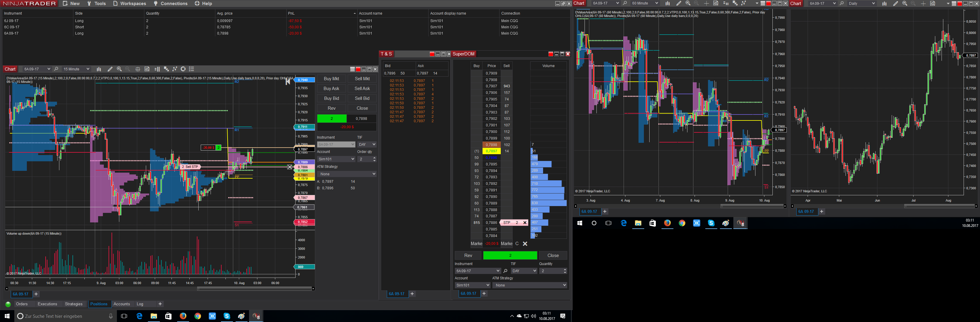This screenshot has width=980, height=322.
Task: Click the Windows search box
Action: coord(65,316)
